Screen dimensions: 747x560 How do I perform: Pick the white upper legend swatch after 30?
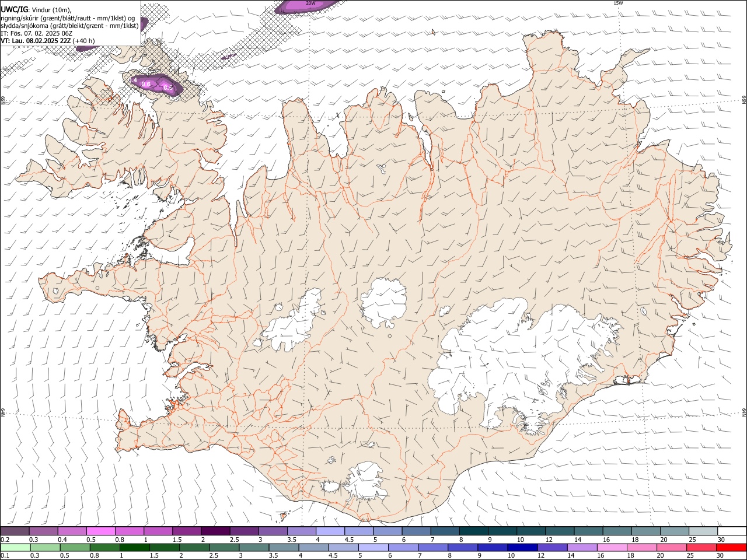pos(732,531)
